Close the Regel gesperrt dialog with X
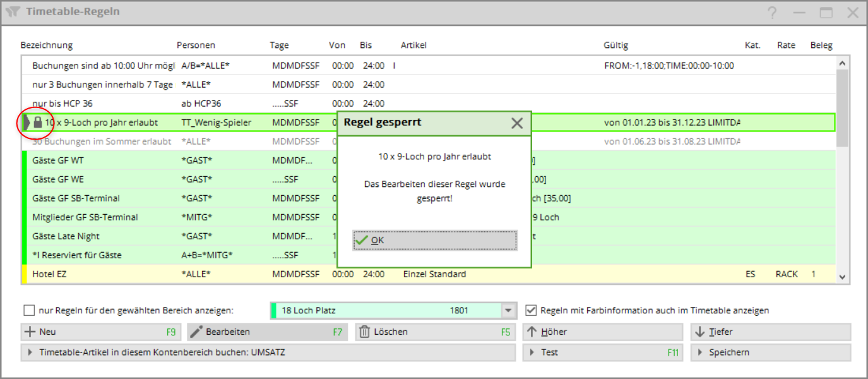The width and height of the screenshot is (868, 379). (516, 123)
